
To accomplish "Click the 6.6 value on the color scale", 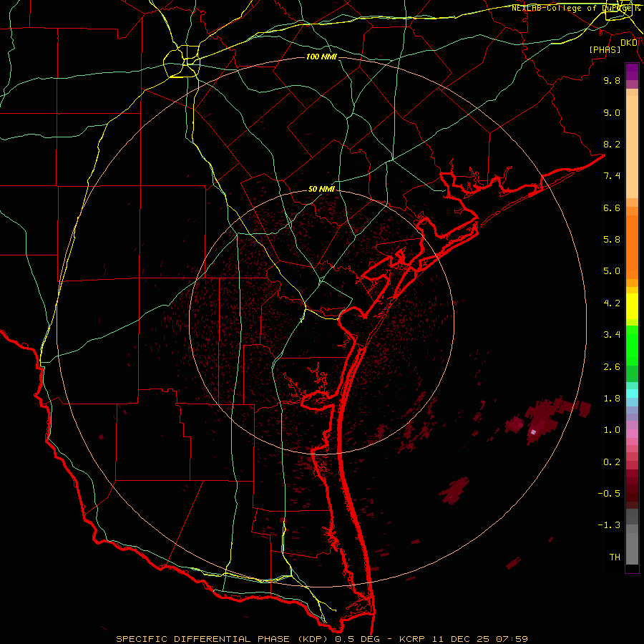I will (612, 208).
